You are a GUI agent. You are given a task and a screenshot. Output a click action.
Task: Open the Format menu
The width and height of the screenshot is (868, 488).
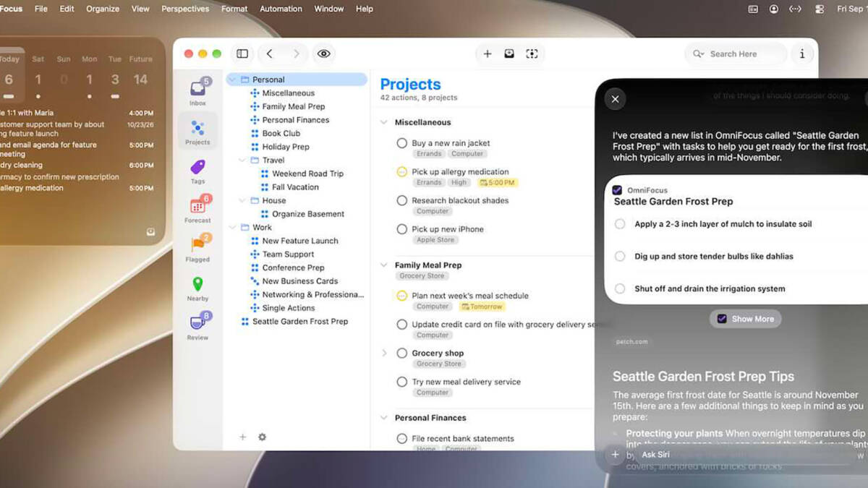[234, 9]
